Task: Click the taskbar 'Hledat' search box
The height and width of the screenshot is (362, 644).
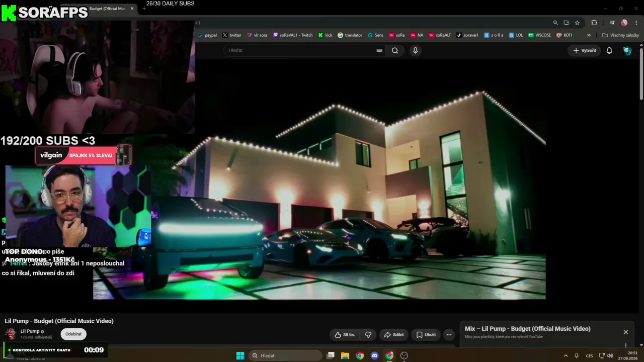Action: coord(285,355)
